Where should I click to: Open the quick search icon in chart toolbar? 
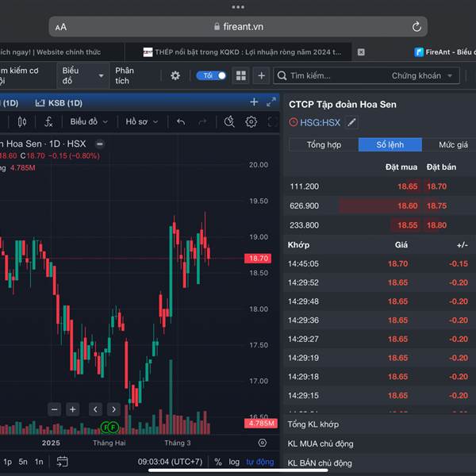[229, 122]
